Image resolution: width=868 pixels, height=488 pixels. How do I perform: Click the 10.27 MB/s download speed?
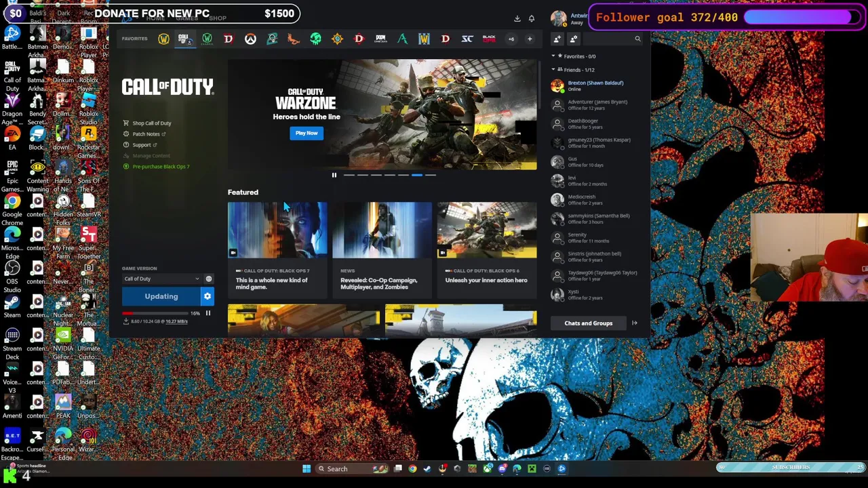[176, 321]
